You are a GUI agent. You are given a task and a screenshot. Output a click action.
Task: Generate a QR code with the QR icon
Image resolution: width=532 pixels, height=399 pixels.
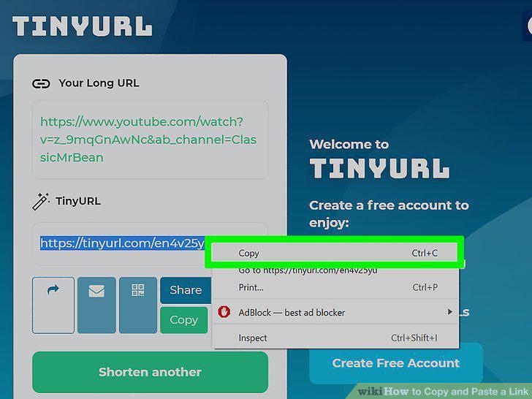click(138, 305)
